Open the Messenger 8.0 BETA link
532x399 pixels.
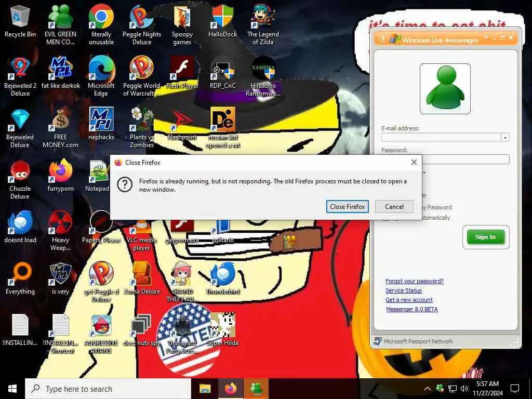pyautogui.click(x=412, y=309)
